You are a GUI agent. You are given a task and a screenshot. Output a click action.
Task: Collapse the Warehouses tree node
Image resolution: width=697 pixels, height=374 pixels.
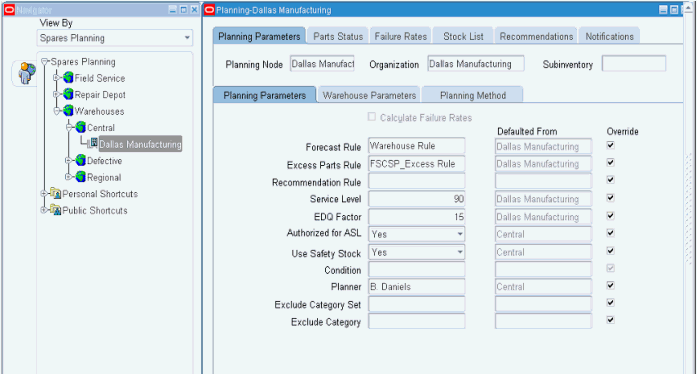pyautogui.click(x=56, y=111)
